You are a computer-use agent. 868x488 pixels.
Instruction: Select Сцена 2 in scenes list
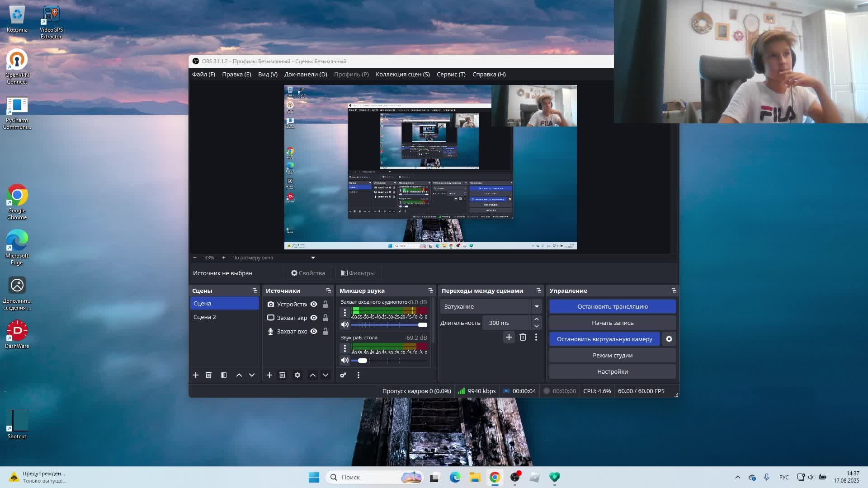pos(205,317)
